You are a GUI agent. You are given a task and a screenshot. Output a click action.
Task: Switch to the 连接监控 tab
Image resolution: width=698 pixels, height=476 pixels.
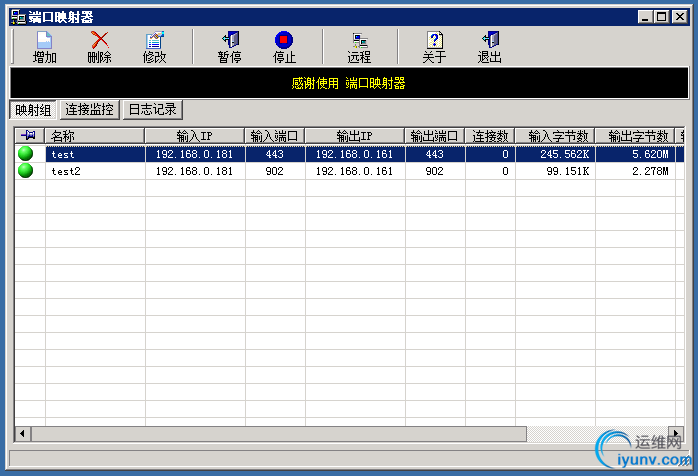pos(89,110)
